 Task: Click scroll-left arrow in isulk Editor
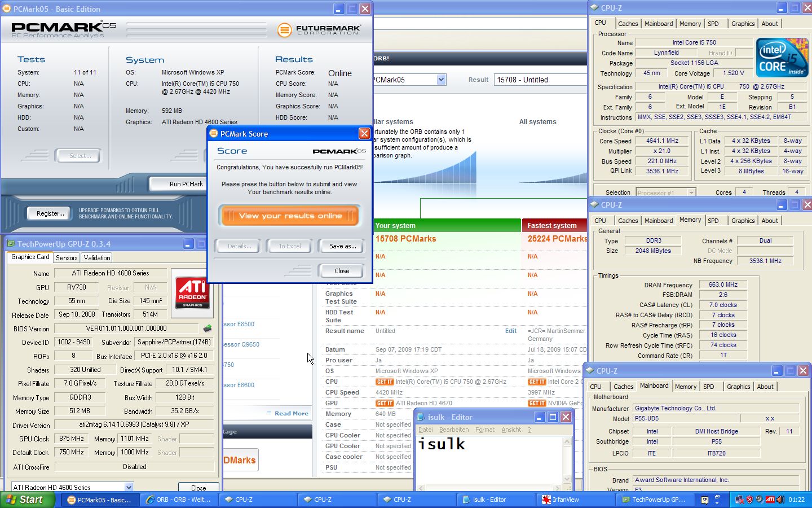coord(421,488)
